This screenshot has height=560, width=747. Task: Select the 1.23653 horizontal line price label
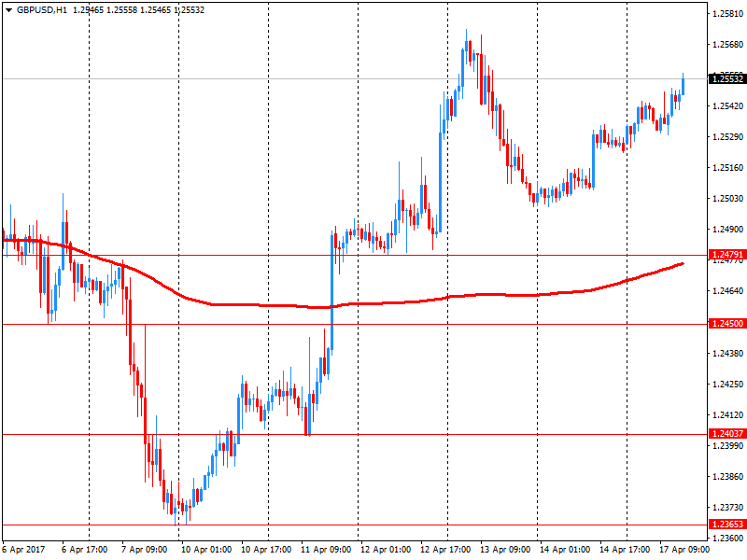[727, 525]
